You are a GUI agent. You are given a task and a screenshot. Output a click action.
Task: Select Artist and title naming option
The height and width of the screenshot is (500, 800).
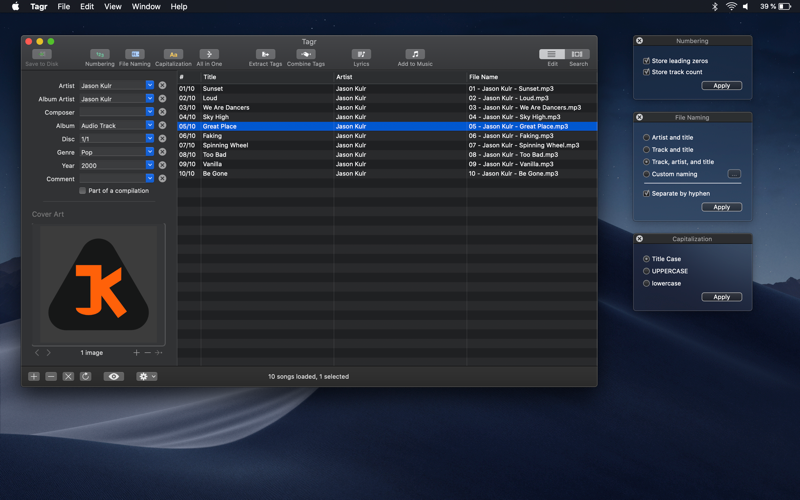[646, 137]
